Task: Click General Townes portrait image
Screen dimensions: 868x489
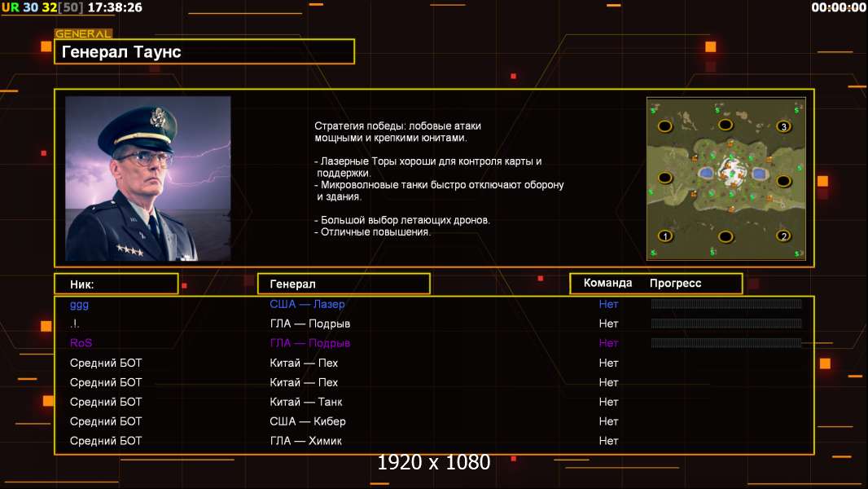Action: coord(148,178)
